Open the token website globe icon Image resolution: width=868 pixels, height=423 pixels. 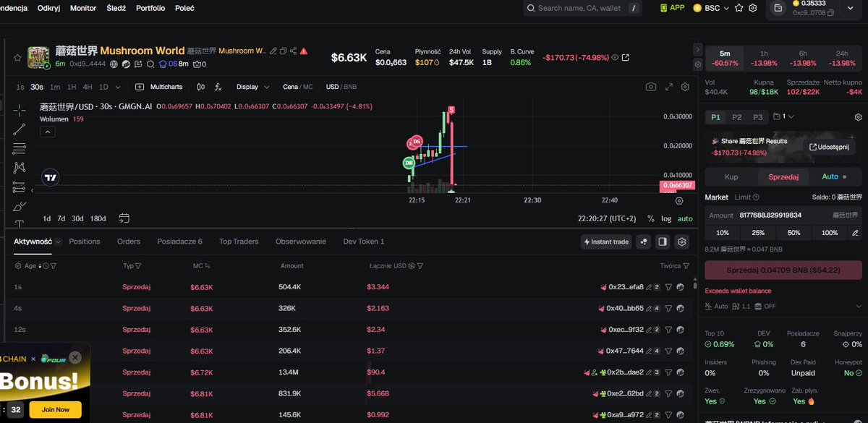(x=114, y=64)
